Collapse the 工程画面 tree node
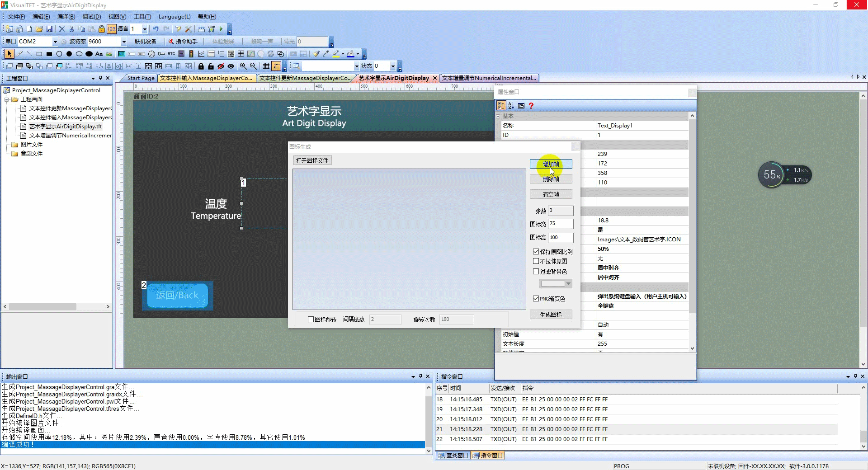The image size is (868, 470). 7,99
